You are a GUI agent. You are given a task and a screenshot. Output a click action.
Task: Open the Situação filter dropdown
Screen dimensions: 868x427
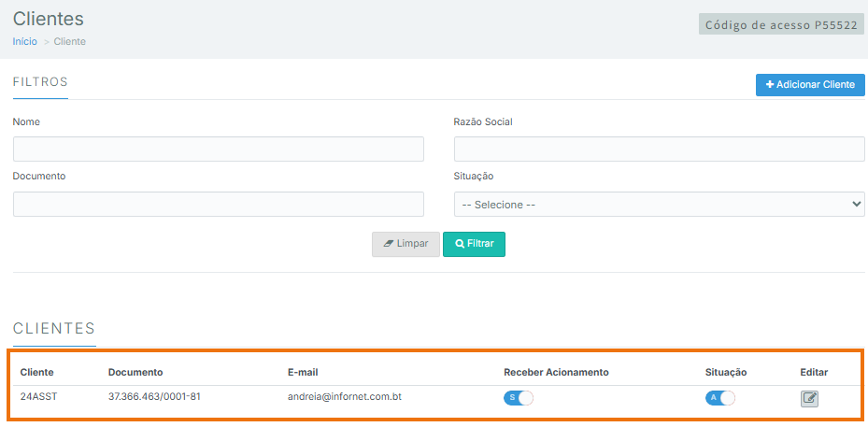coord(659,205)
